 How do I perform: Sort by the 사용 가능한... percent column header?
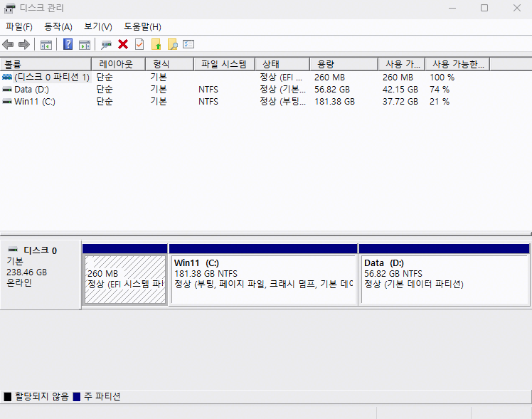pos(457,64)
